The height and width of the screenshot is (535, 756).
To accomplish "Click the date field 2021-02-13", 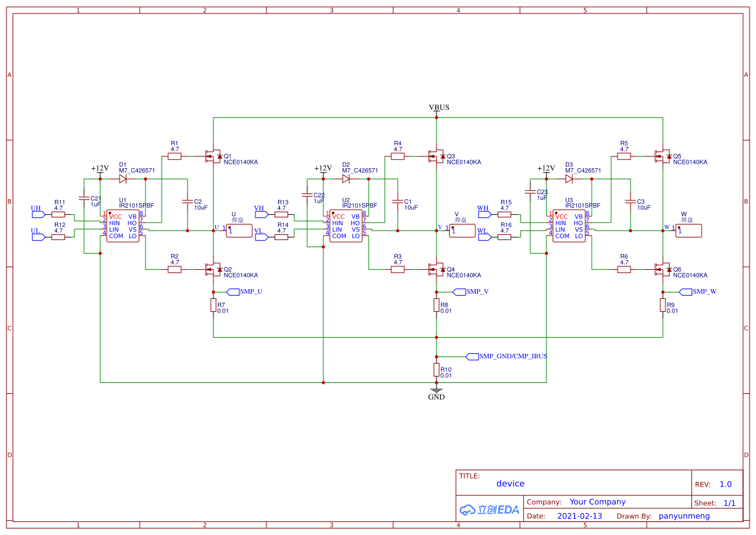I will (x=579, y=516).
